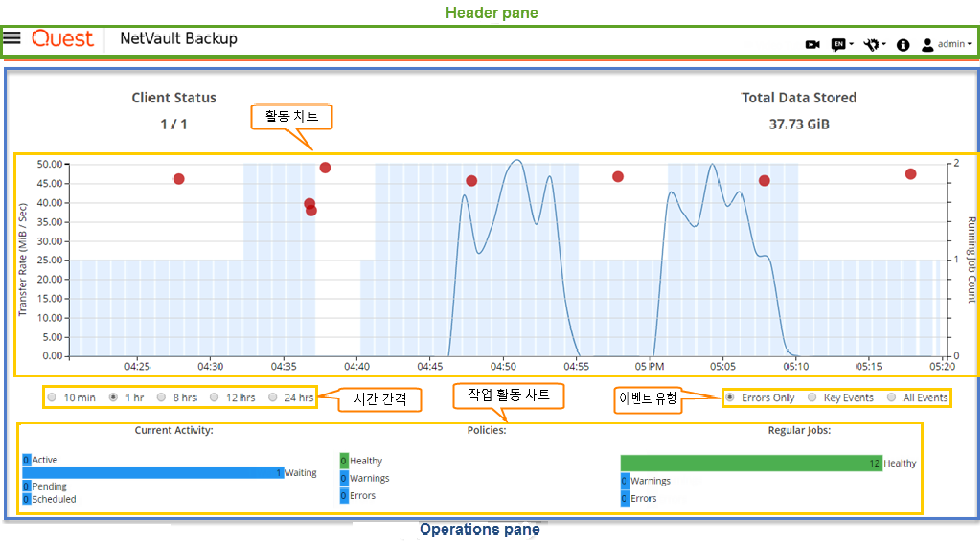980x541 pixels.
Task: Select the Key Events radio button
Action: (812, 397)
